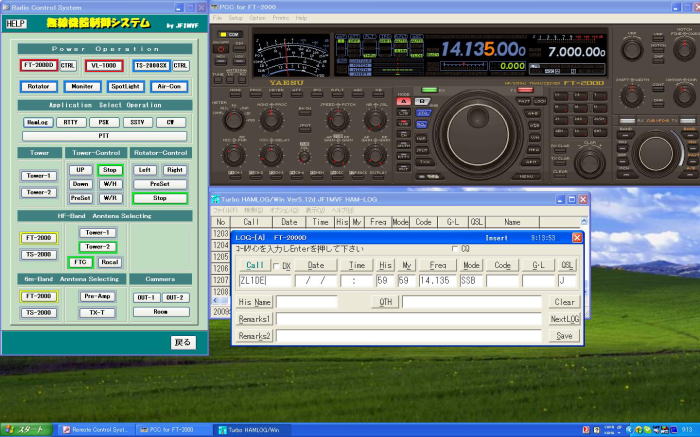Toggle the SpotLight button
Viewport: 700px width, 437px height.
[125, 87]
